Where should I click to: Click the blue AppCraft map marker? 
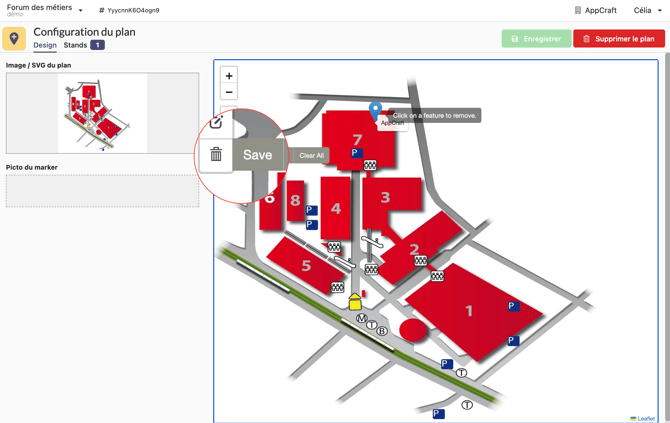point(375,110)
